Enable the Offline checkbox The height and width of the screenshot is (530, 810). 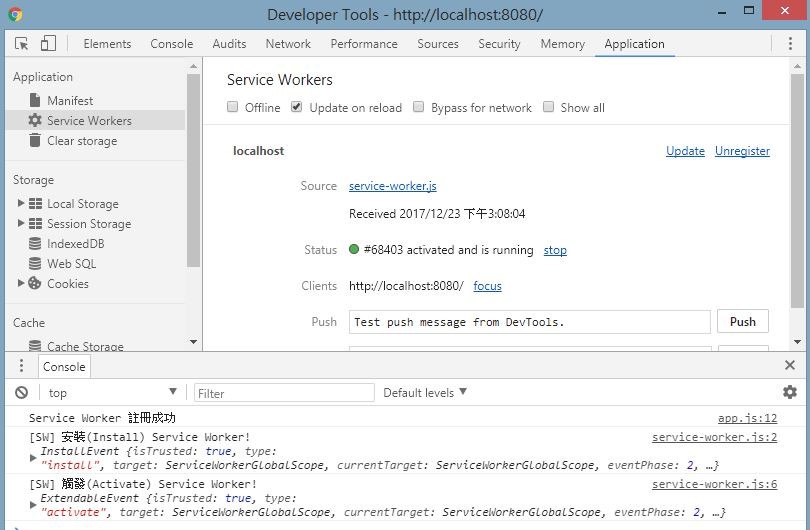(x=232, y=107)
